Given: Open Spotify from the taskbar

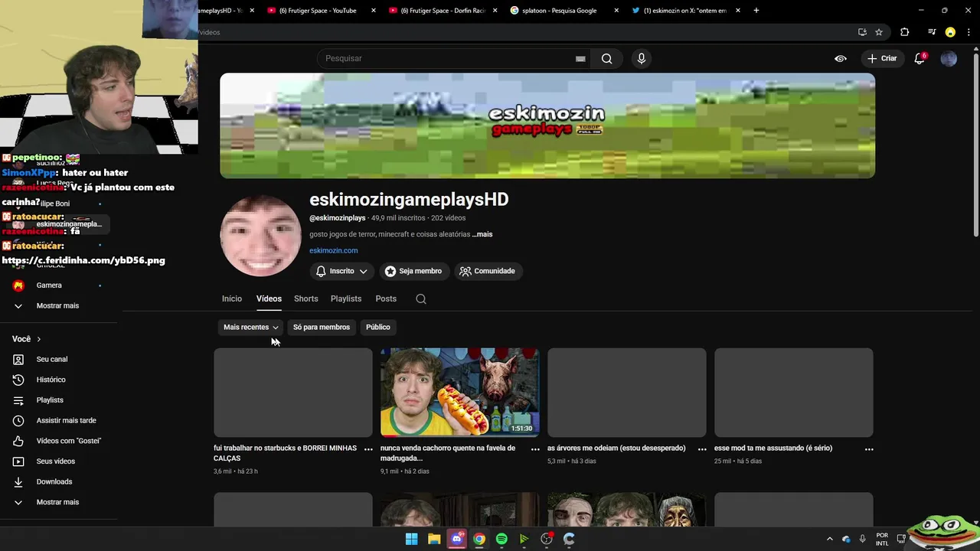Looking at the screenshot, I should (501, 539).
